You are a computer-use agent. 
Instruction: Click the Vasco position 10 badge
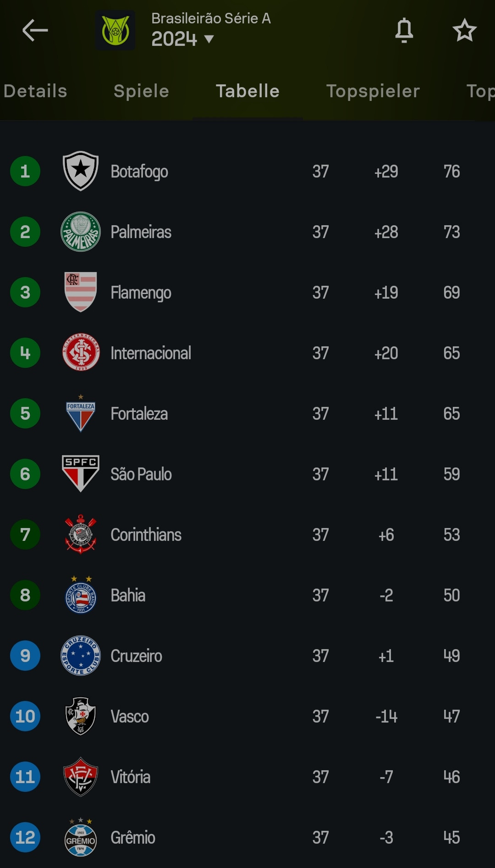pyautogui.click(x=25, y=716)
